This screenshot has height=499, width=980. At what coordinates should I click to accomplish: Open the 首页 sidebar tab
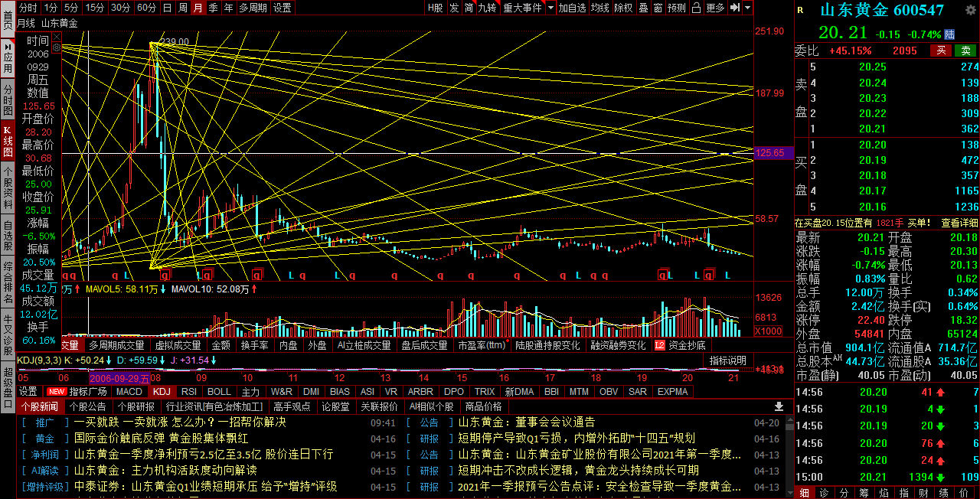pos(8,18)
